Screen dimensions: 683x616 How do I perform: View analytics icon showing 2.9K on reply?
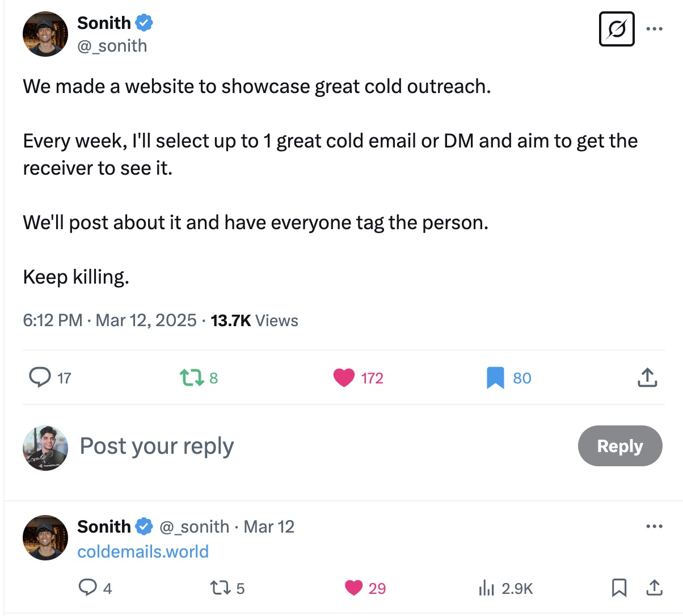pos(487,588)
